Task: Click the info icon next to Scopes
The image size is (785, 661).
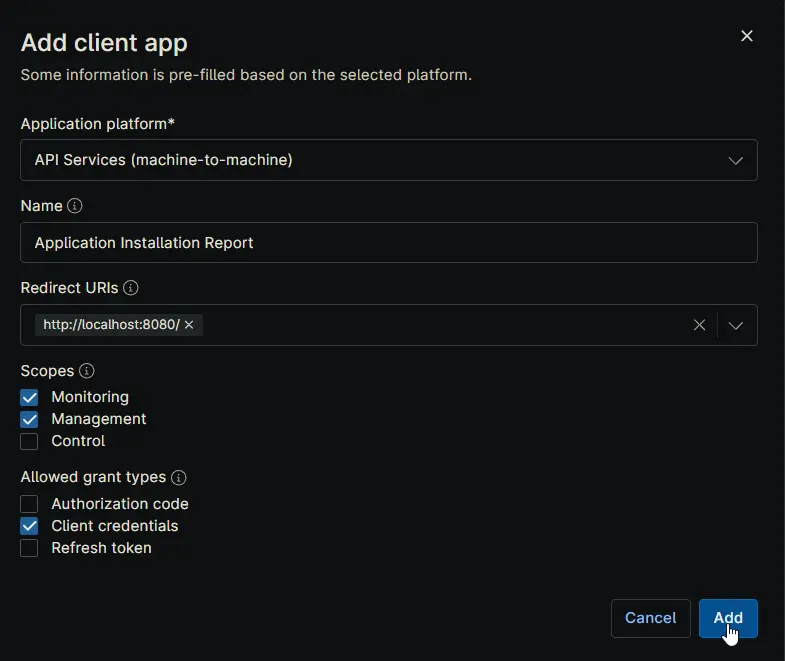Action: click(87, 371)
